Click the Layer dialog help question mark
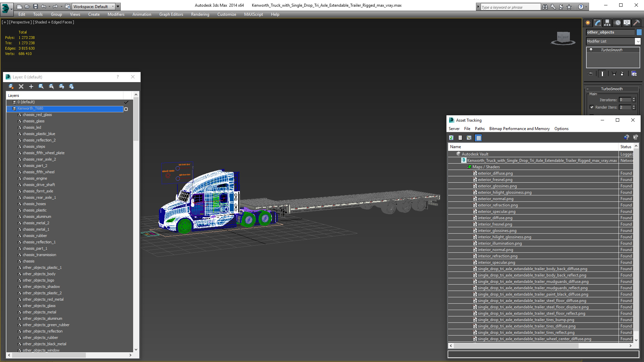The image size is (644, 362). pos(118,77)
